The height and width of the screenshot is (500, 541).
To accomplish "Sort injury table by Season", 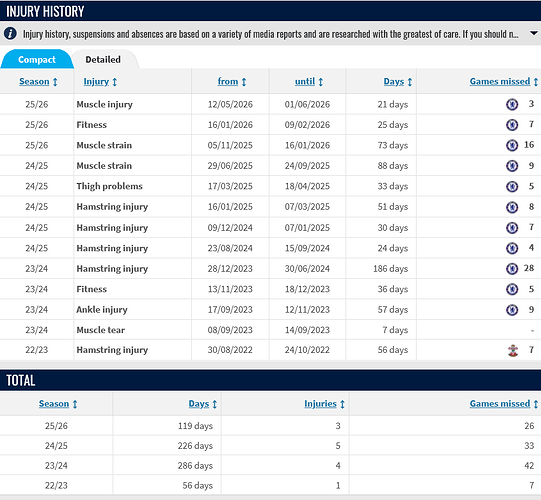I will (x=38, y=81).
